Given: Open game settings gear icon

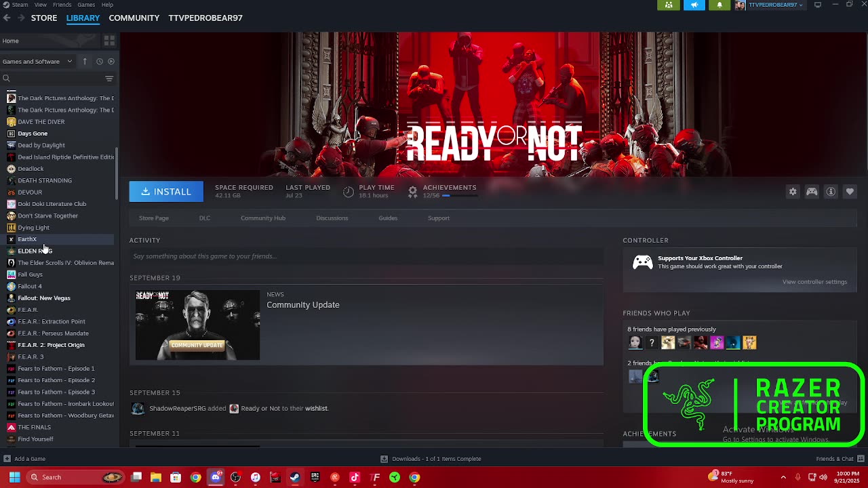Looking at the screenshot, I should pos(793,192).
